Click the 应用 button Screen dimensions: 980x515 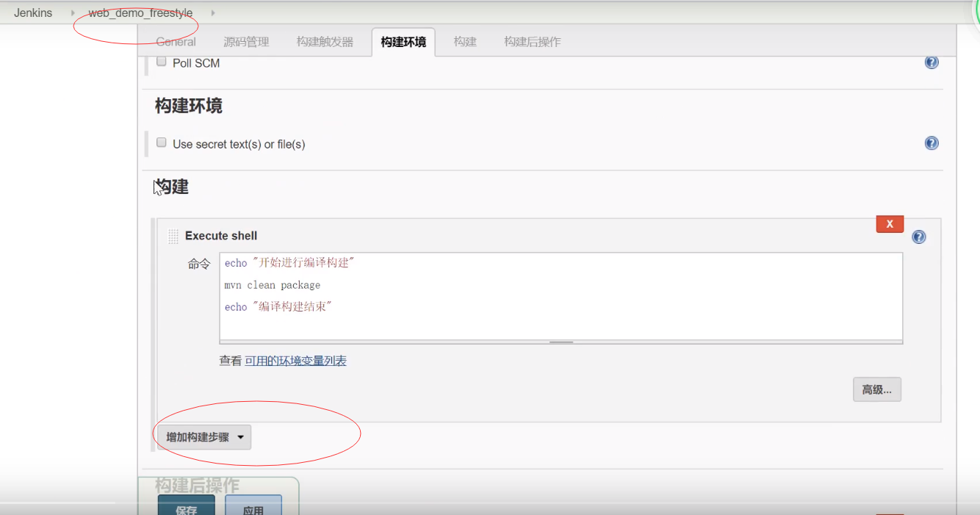(x=253, y=505)
